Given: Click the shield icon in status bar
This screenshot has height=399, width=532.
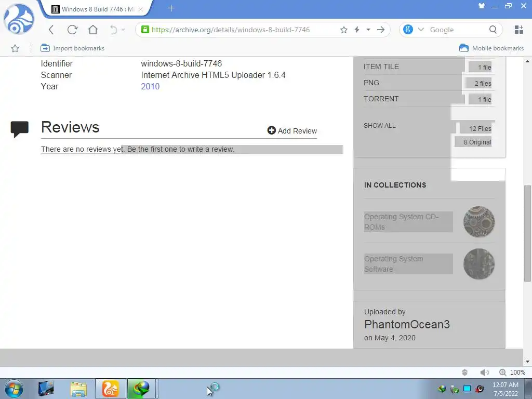Looking at the screenshot, I should (x=465, y=373).
